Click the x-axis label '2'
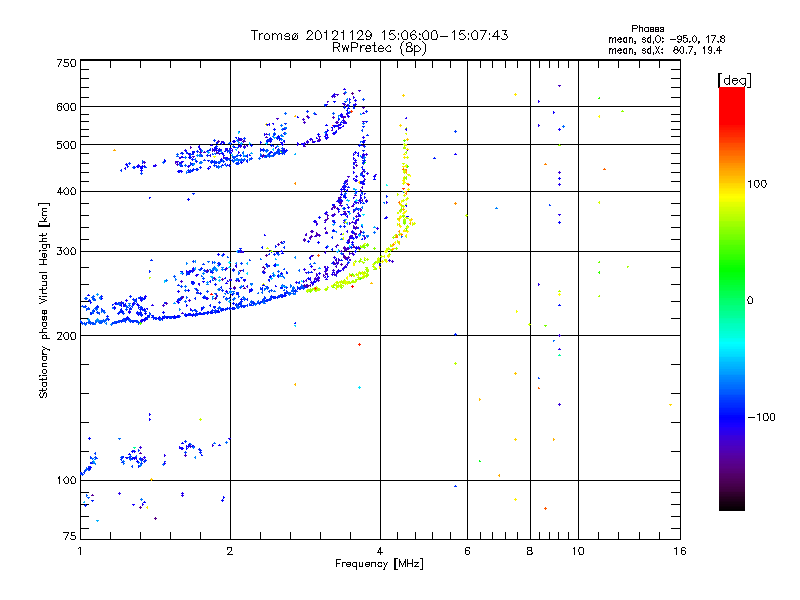This screenshot has height=600, width=800. tap(230, 551)
